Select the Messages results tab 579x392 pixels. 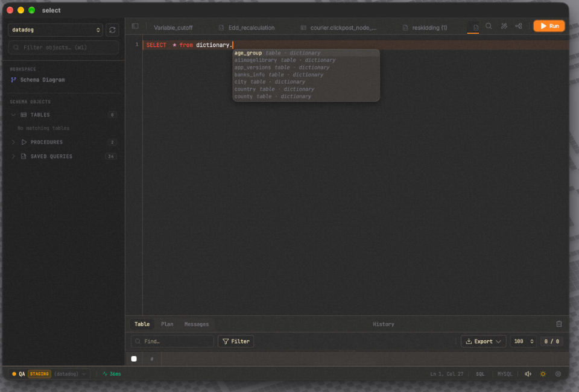(197, 324)
